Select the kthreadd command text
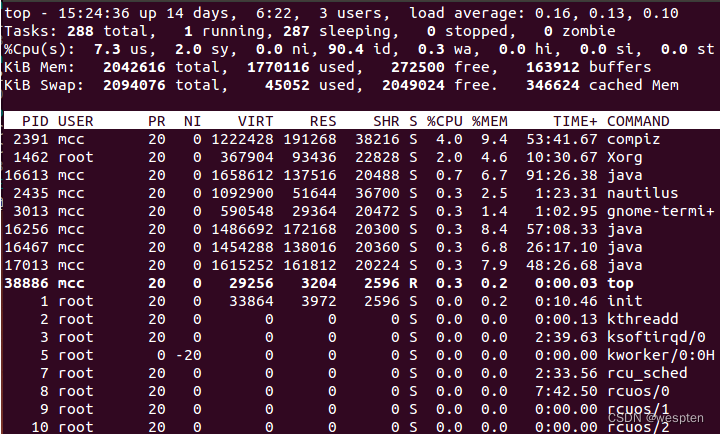The image size is (720, 435). click(x=643, y=319)
